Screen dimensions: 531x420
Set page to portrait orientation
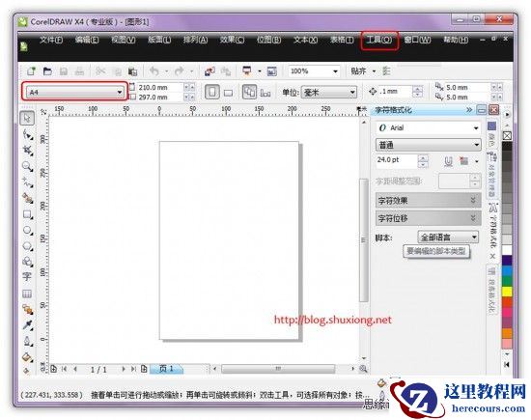click(x=212, y=92)
